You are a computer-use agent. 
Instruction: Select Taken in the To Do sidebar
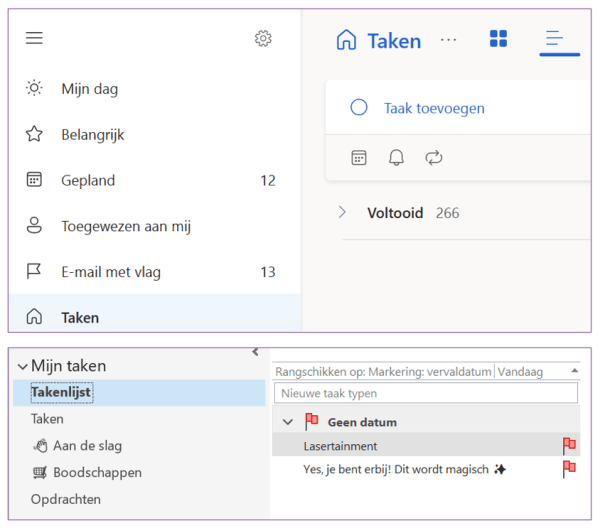(x=155, y=313)
